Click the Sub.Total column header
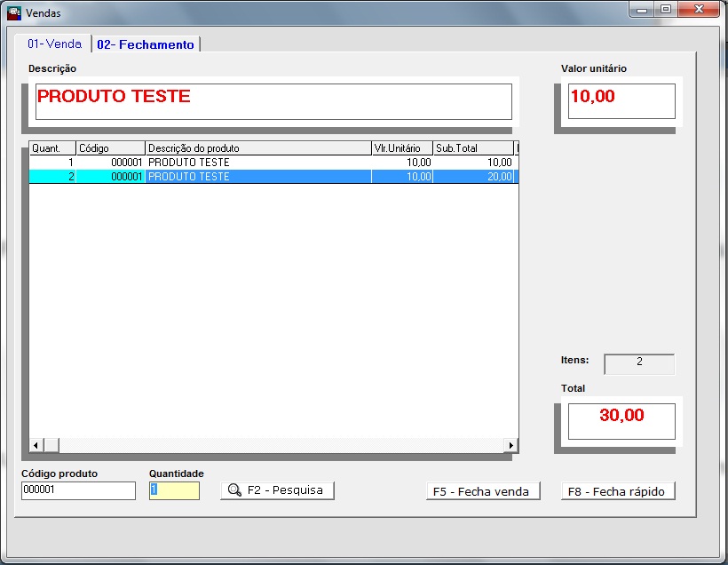This screenshot has height=565, width=728. [472, 148]
